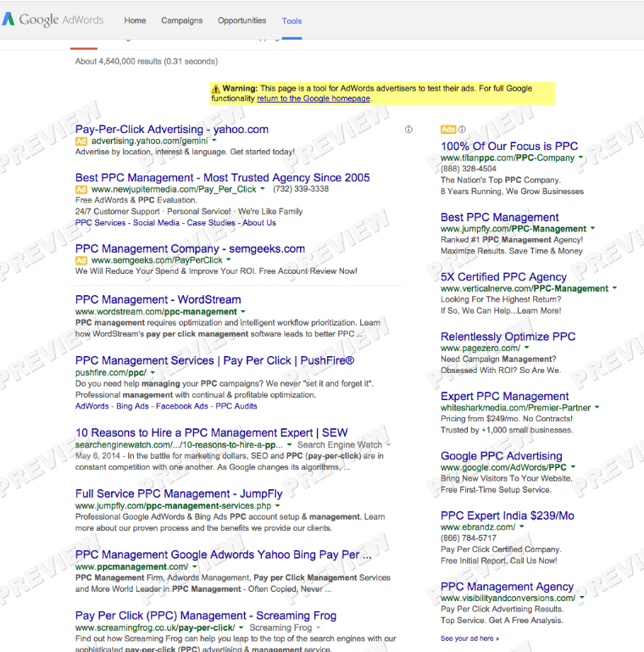Expand dropdown next to wordstream.com URL

pyautogui.click(x=243, y=311)
